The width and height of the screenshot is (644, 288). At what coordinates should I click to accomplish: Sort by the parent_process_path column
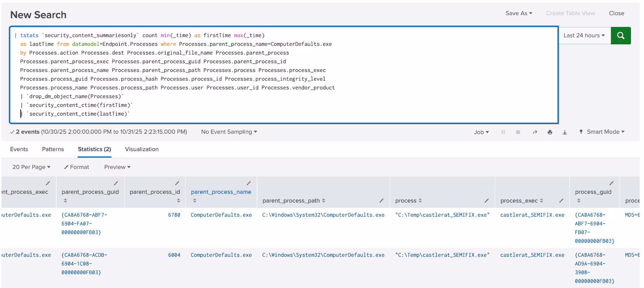323,201
